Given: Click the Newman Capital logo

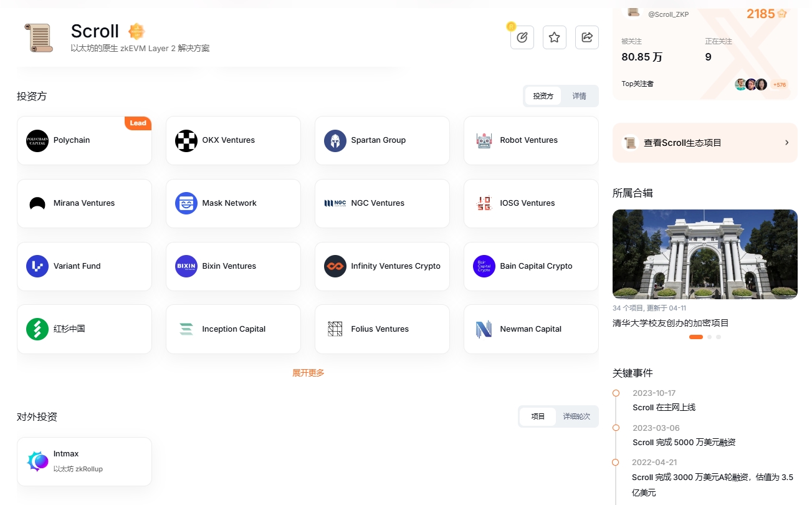Looking at the screenshot, I should (x=484, y=329).
